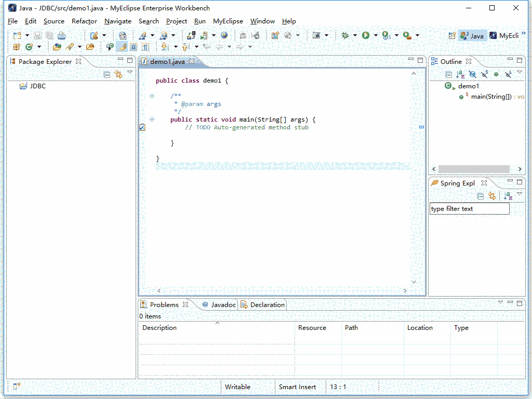Click the green Run button in toolbar

(366, 35)
